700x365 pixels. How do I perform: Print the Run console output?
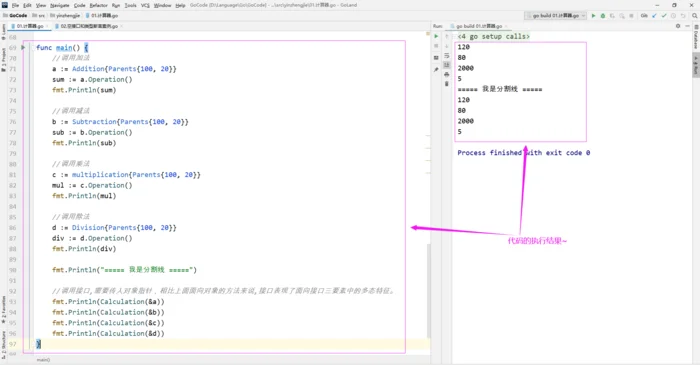pyautogui.click(x=447, y=75)
